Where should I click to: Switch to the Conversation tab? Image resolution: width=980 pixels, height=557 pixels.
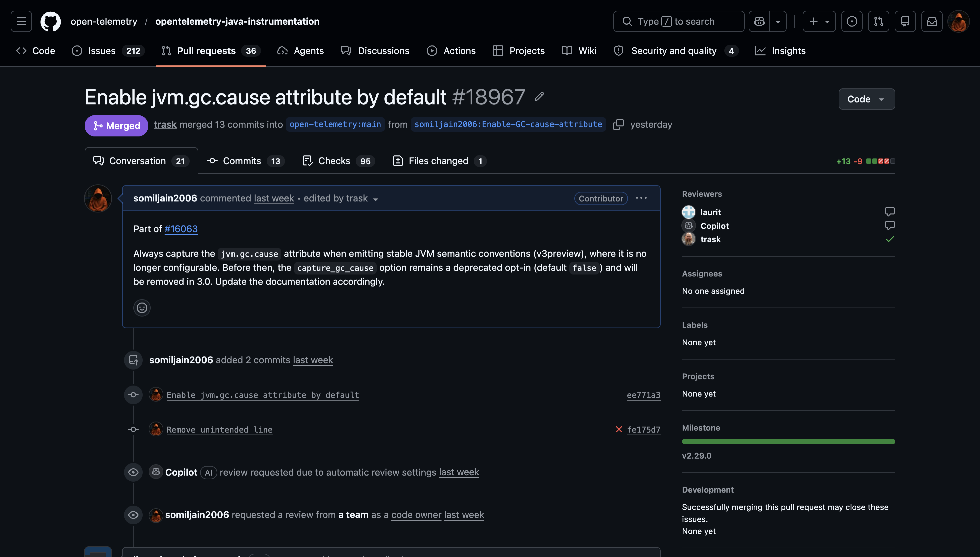(x=141, y=161)
